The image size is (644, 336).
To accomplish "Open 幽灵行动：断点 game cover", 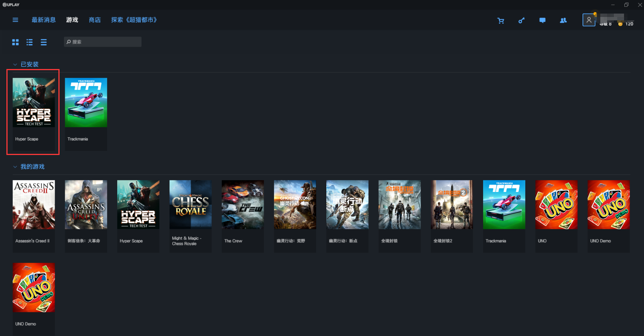I will point(347,204).
